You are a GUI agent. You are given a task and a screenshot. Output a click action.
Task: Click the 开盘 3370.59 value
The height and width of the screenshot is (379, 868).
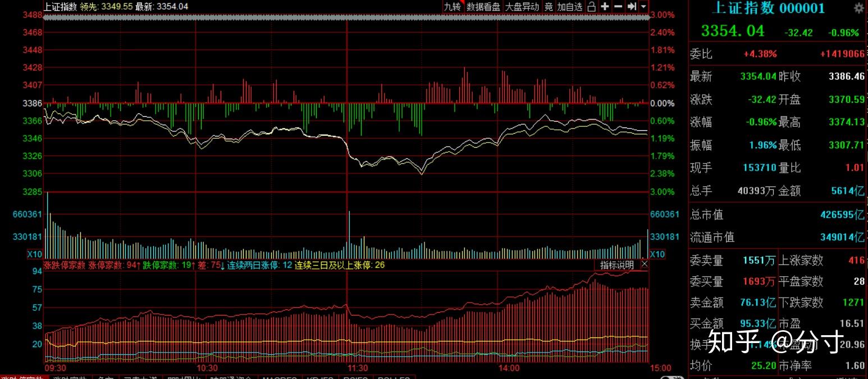pos(847,99)
